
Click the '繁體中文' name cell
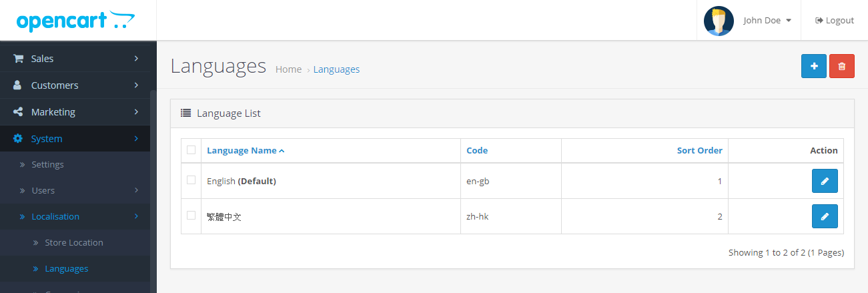point(331,216)
